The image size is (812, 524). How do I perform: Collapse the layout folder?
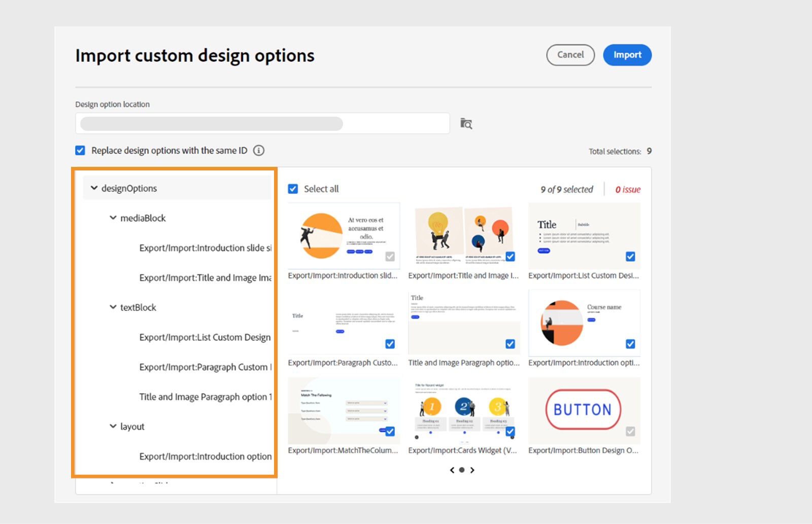pos(113,427)
